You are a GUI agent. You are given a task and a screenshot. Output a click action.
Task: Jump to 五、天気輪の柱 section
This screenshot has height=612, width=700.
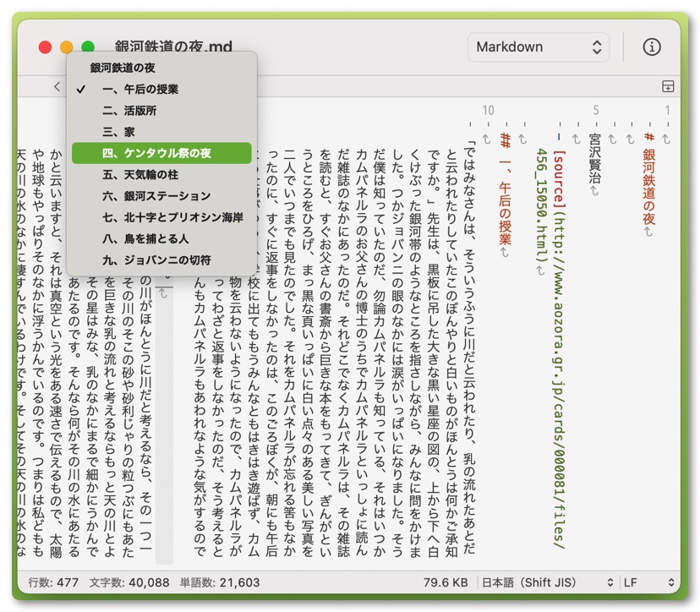(140, 175)
